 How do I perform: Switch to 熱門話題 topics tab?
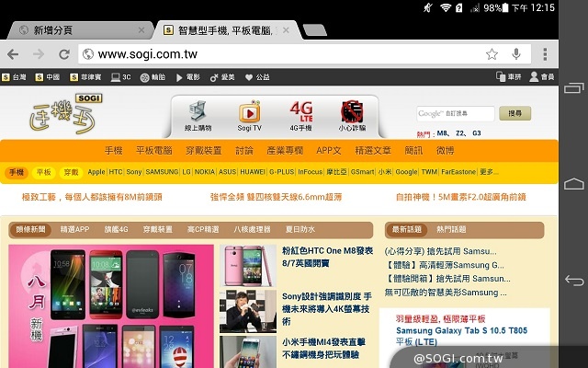451,229
